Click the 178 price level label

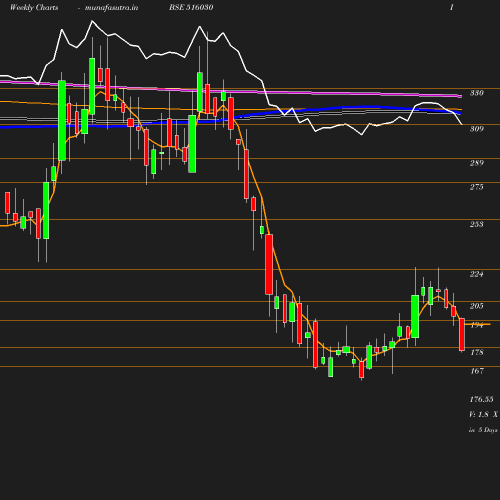tap(477, 352)
